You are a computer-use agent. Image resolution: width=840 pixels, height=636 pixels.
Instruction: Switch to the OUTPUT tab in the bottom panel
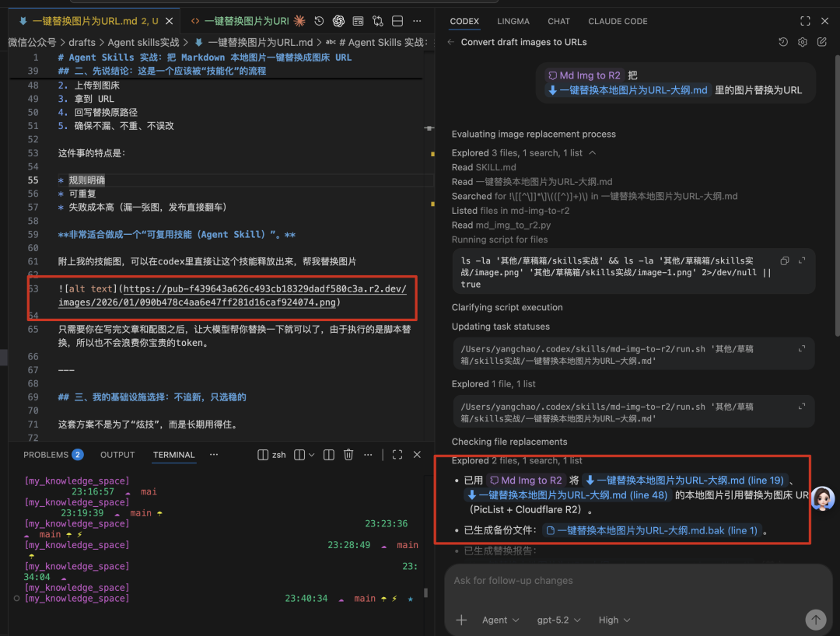[x=117, y=455]
